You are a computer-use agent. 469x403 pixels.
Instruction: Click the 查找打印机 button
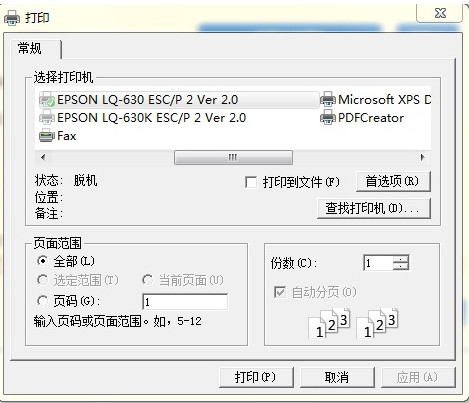click(x=374, y=208)
